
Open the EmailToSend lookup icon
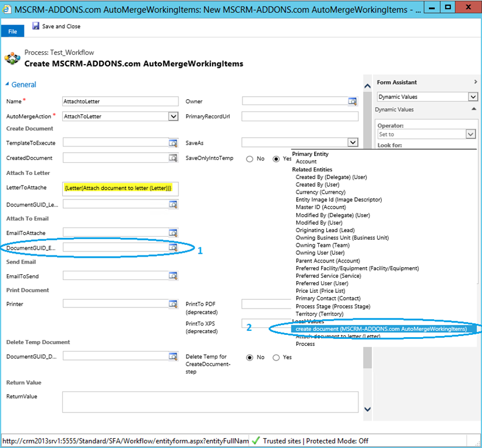click(x=173, y=276)
